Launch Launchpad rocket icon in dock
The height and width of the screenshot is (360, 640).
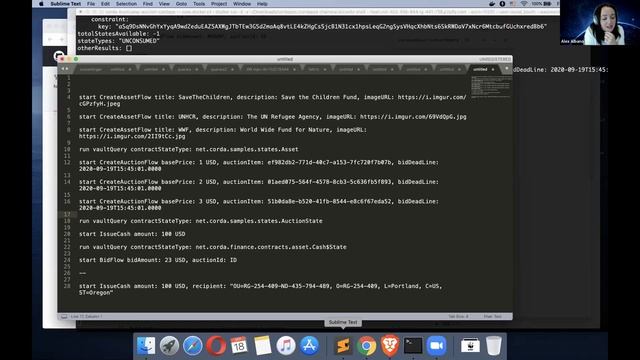pos(169,345)
